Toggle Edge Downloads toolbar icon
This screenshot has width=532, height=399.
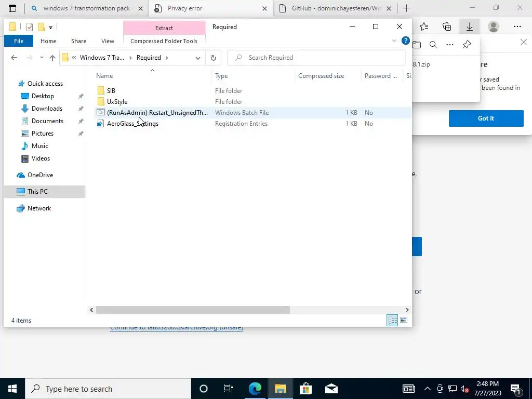470,26
